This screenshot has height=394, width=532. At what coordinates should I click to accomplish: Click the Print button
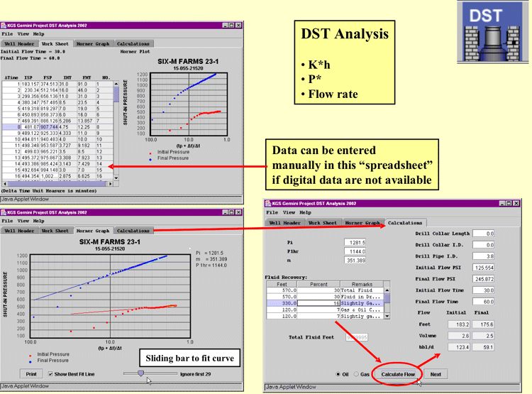click(31, 374)
